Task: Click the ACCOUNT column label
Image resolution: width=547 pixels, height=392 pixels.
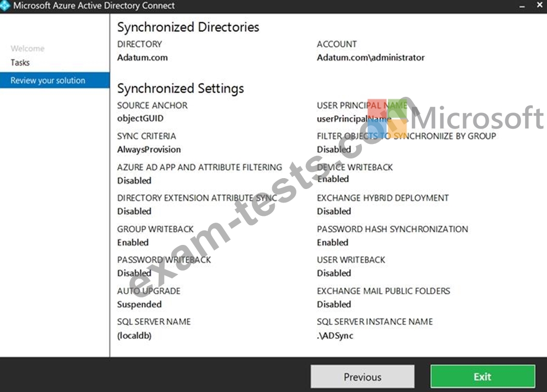Action: 336,44
